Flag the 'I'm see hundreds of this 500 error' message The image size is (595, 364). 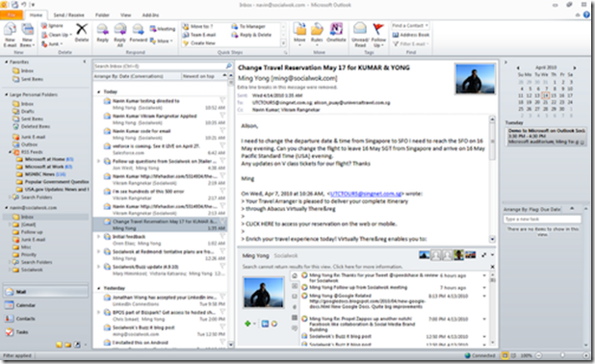(222, 191)
